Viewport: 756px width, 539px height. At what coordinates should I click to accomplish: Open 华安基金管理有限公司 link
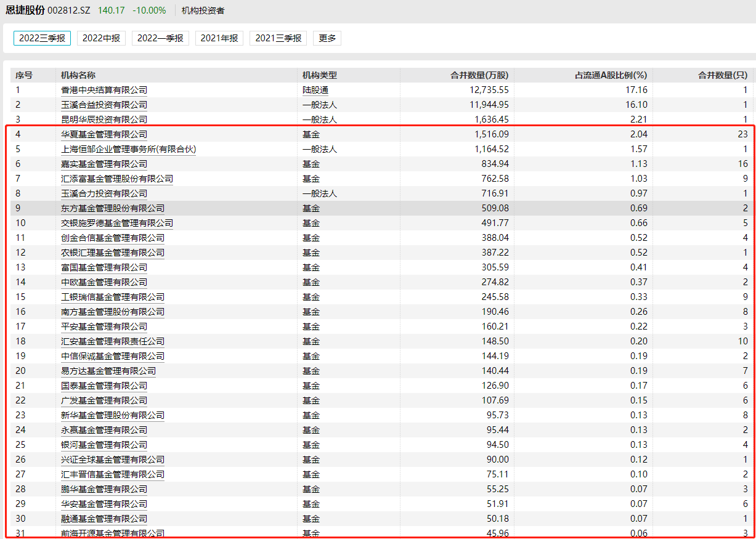pos(104,504)
